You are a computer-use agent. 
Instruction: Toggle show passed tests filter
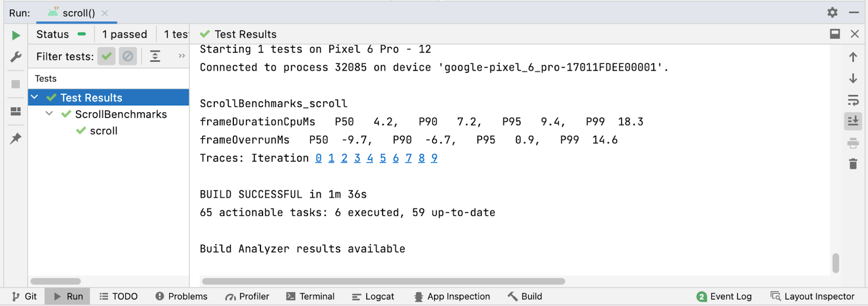pyautogui.click(x=106, y=56)
